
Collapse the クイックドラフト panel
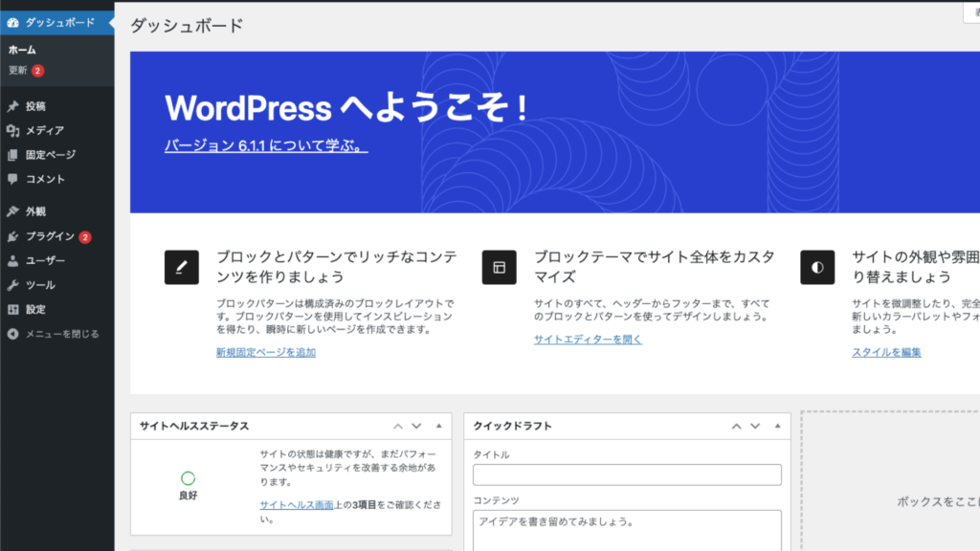(x=777, y=426)
